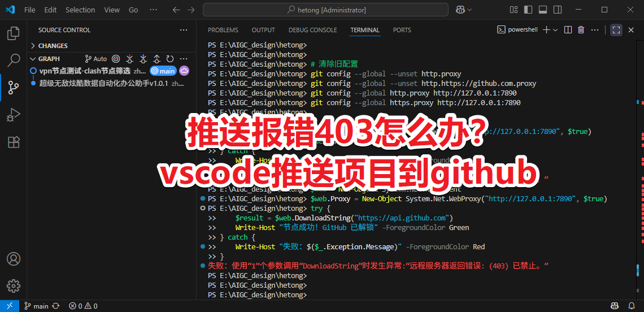
Task: Split the terminal
Action: pos(568,29)
